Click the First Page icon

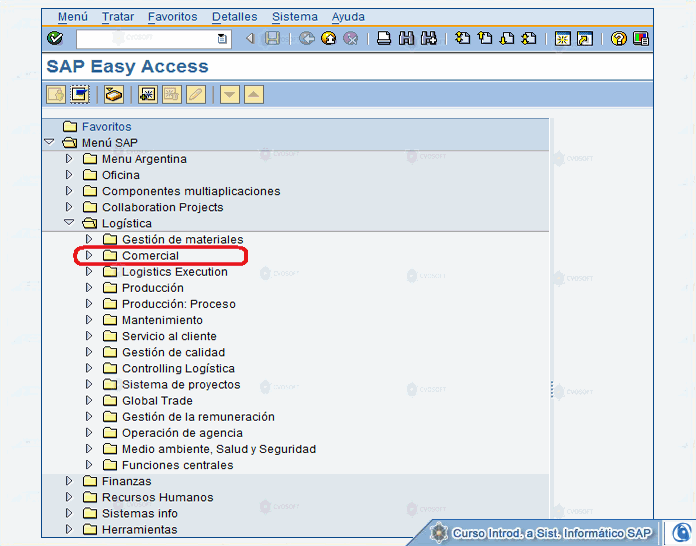(x=463, y=38)
